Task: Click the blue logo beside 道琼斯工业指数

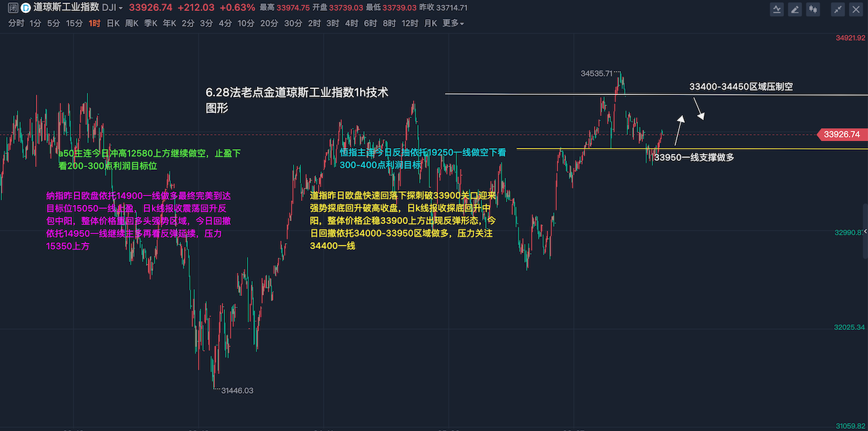Action: pos(25,8)
